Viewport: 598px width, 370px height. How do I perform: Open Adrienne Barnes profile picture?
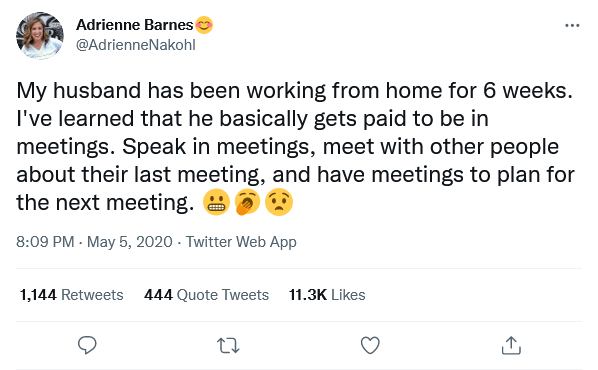(40, 35)
